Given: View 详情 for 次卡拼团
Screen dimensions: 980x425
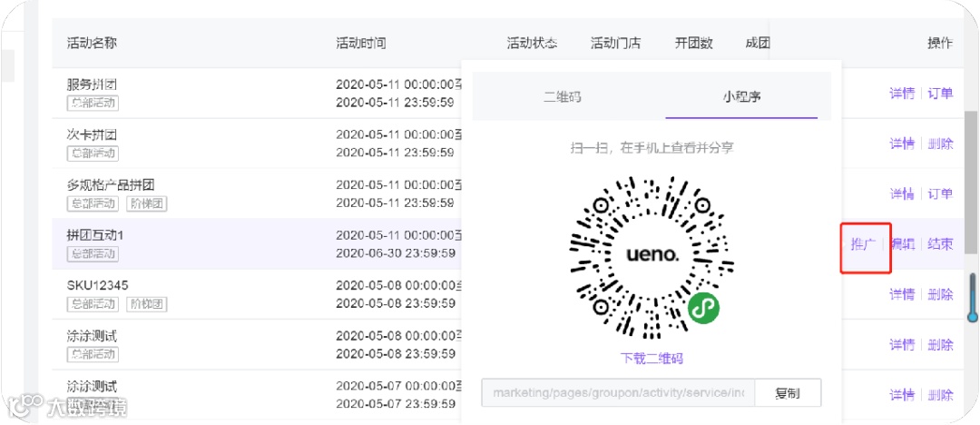Looking at the screenshot, I should click(x=902, y=143).
